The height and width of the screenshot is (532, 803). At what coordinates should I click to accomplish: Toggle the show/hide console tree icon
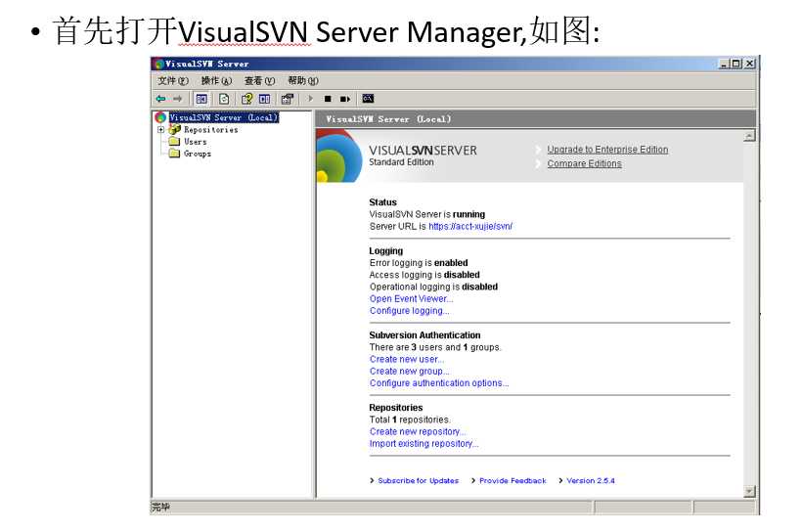pos(201,99)
